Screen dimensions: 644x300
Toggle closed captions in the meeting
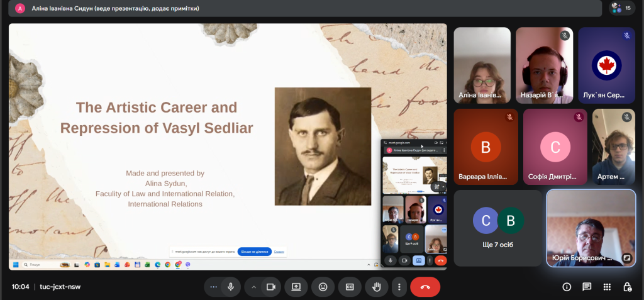point(350,287)
